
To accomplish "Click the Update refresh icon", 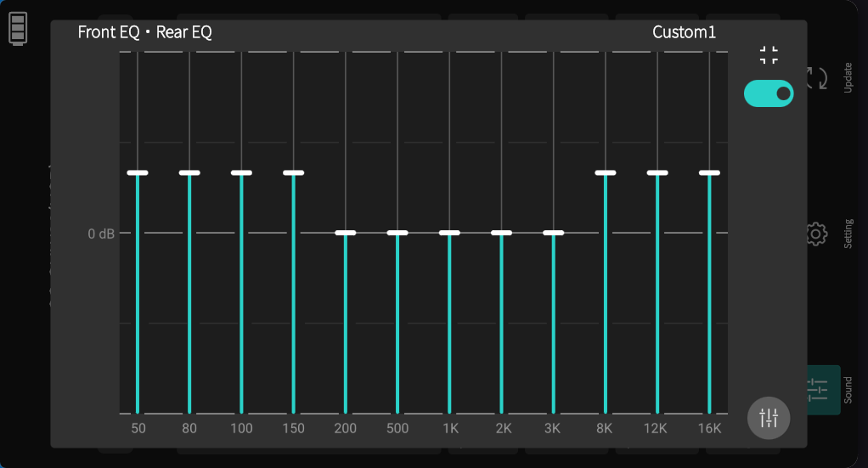I will click(816, 78).
